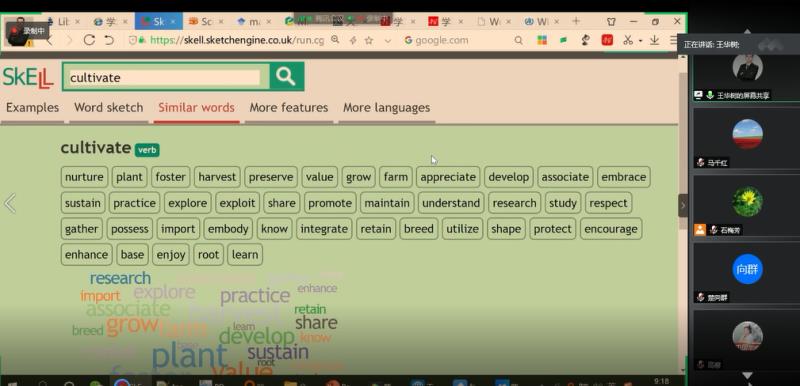This screenshot has height=386, width=800.
Task: Open dropdown arrow next to scissors icon
Action: tap(640, 41)
